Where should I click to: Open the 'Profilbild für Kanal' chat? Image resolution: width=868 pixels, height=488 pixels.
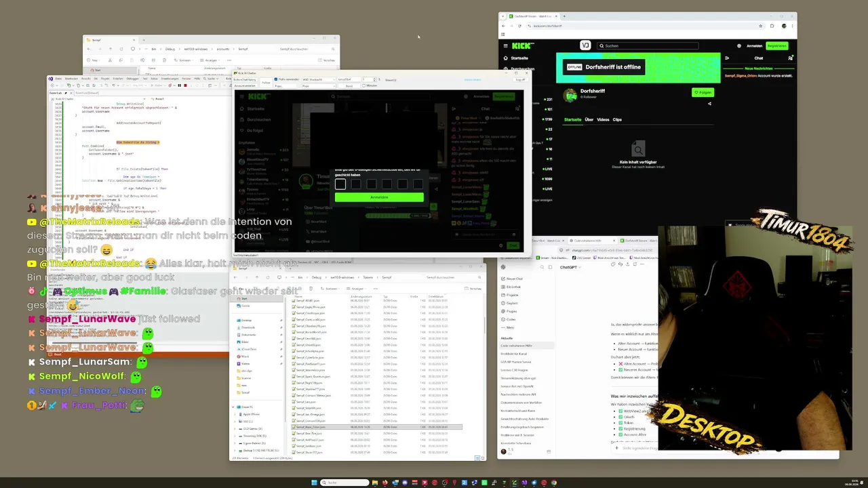click(x=513, y=354)
